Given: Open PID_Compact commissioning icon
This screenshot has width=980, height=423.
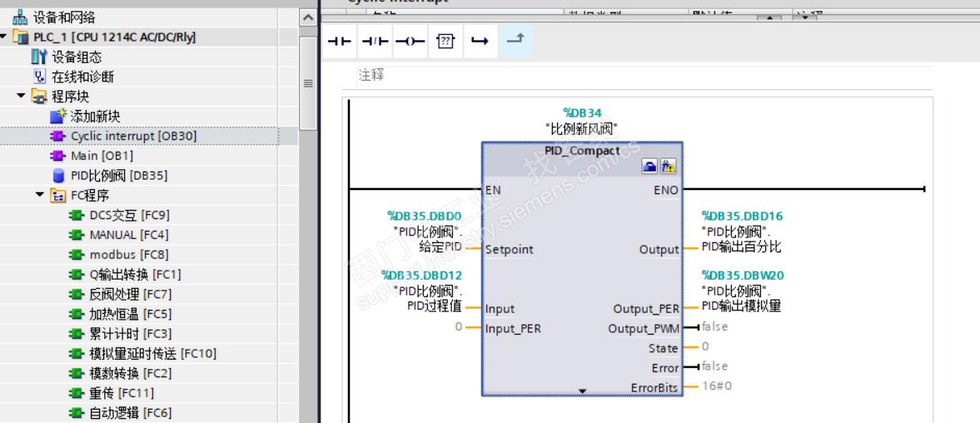Looking at the screenshot, I should 668,167.
